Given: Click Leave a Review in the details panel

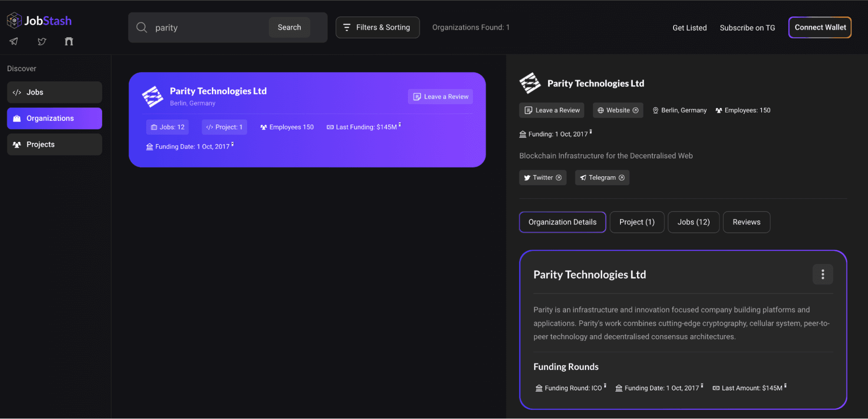Looking at the screenshot, I should pyautogui.click(x=551, y=110).
